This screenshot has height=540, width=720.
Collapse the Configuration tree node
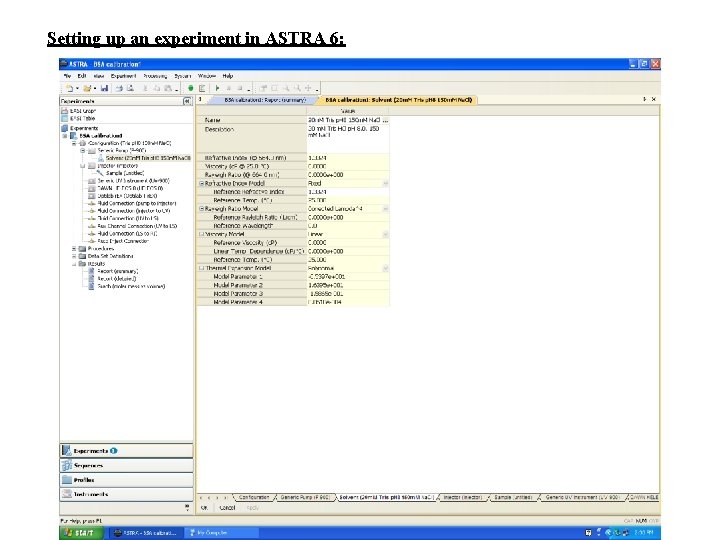coord(73,143)
